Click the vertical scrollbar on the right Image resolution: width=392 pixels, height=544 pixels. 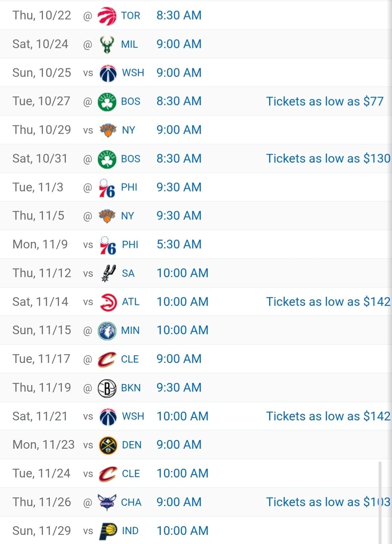(x=380, y=503)
